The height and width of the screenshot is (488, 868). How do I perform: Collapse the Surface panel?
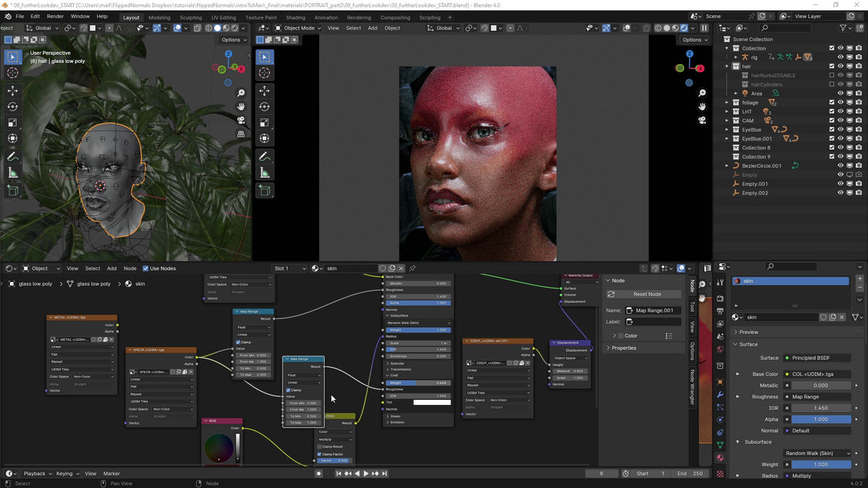tap(749, 344)
